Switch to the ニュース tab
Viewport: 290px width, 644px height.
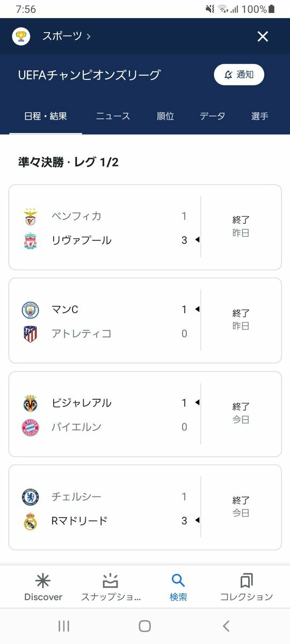113,116
